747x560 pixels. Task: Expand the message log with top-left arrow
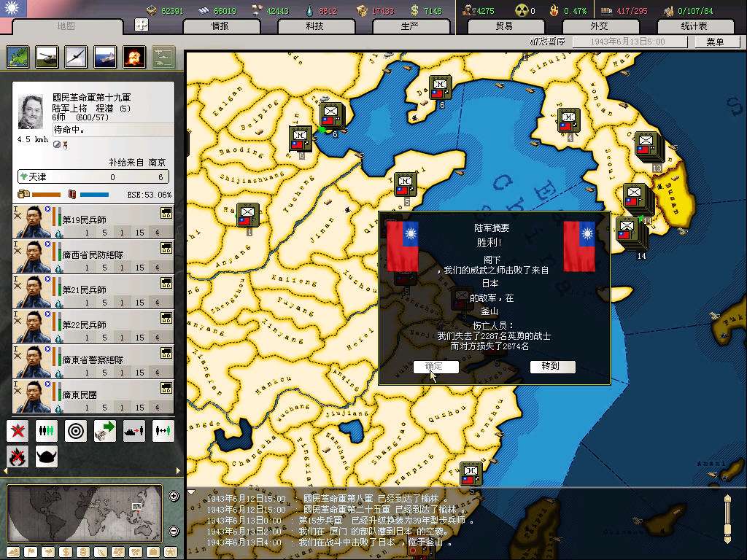(192, 492)
